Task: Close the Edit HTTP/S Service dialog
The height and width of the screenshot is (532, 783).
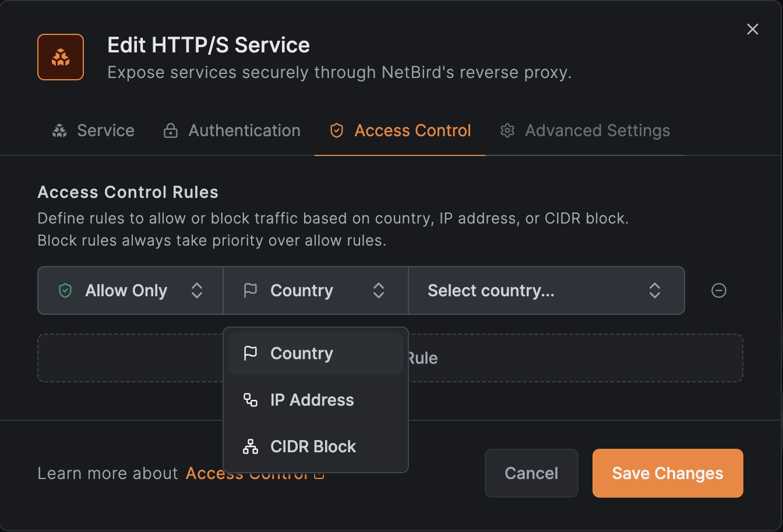Action: 753,30
